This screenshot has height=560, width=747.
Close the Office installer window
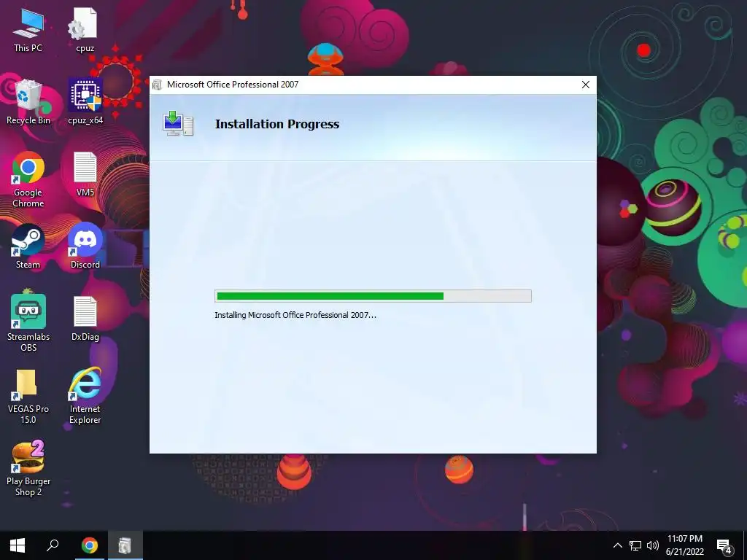586,85
